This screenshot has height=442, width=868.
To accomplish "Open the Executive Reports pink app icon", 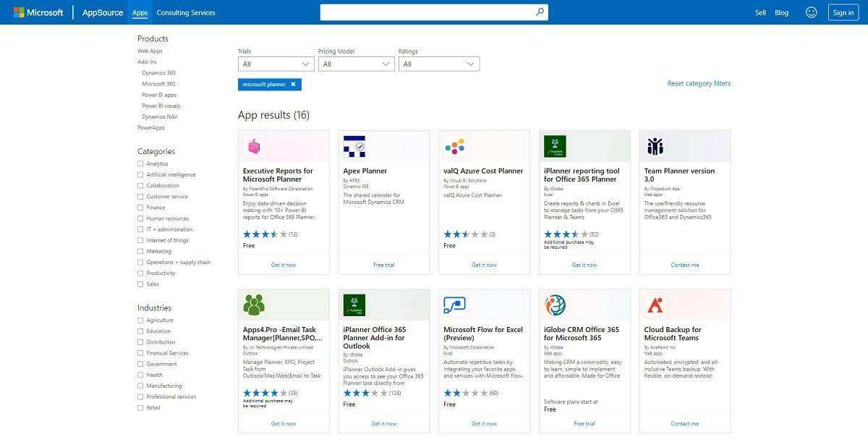I will [254, 147].
